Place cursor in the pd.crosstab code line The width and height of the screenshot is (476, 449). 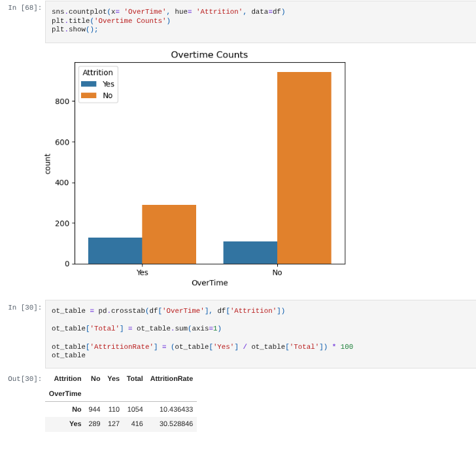point(168,311)
